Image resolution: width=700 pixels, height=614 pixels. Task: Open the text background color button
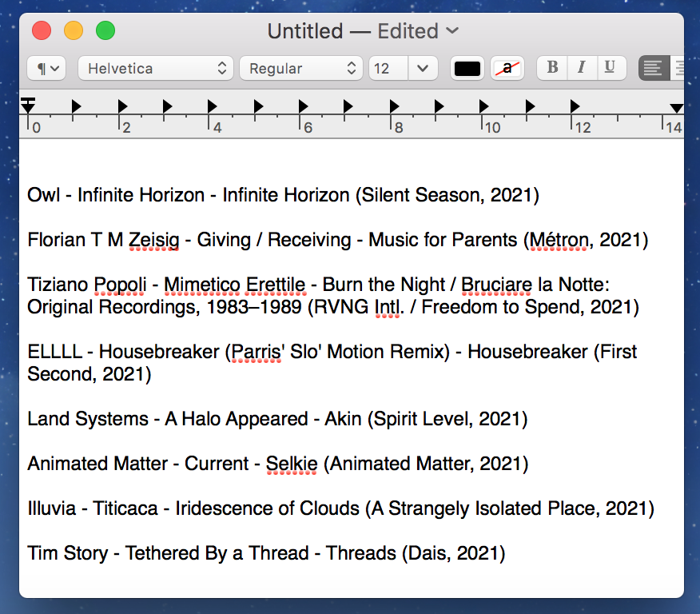pyautogui.click(x=507, y=68)
